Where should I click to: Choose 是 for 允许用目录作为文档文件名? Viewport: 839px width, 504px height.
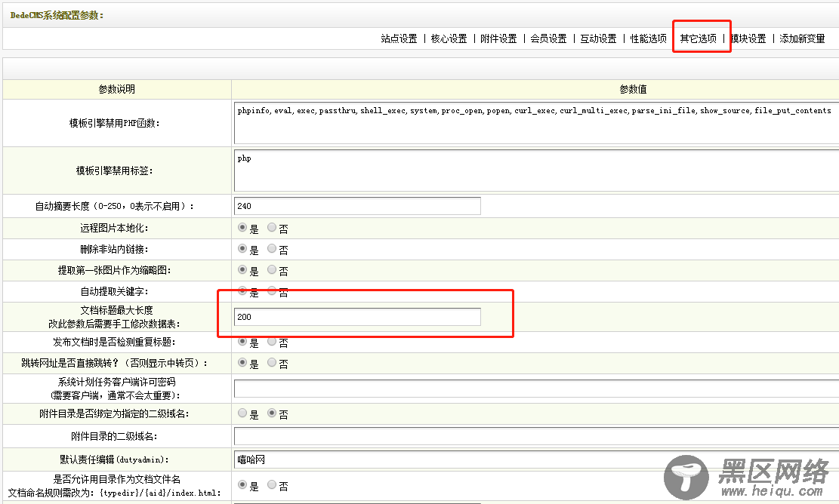pos(242,484)
